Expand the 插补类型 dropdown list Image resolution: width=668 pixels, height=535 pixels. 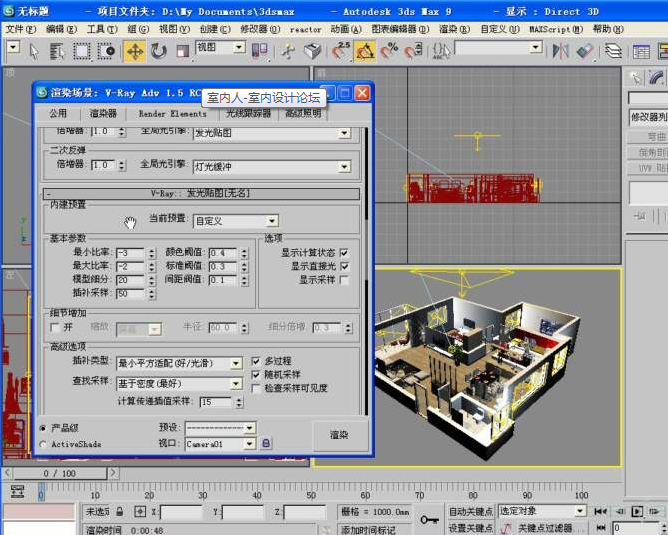(x=180, y=363)
